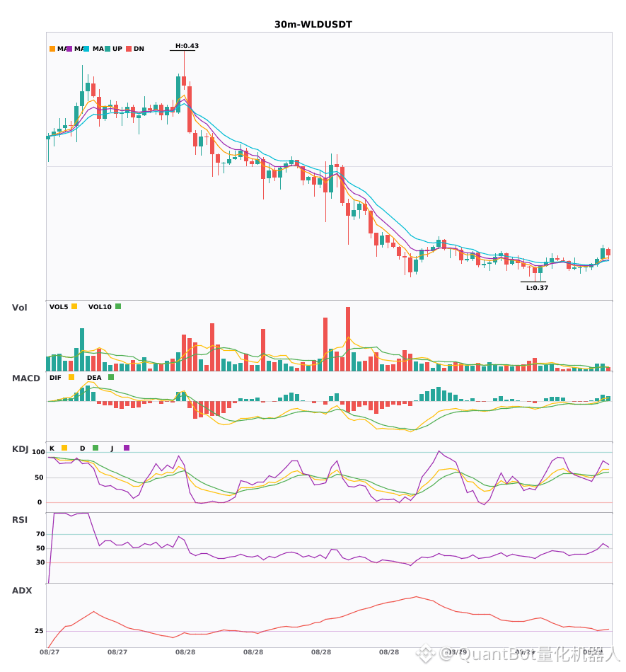The width and height of the screenshot is (626, 672).
Task: Click the H:0.43 high price label
Action: (x=187, y=46)
